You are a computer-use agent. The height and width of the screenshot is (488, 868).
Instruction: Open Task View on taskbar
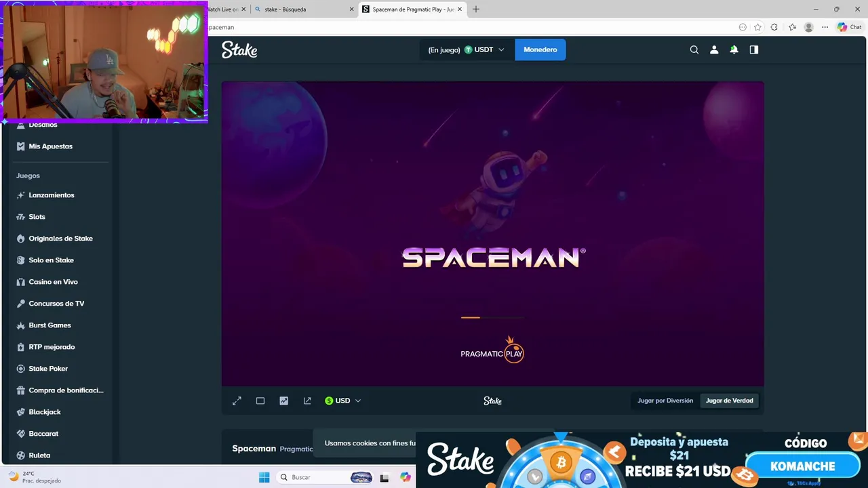pyautogui.click(x=384, y=477)
